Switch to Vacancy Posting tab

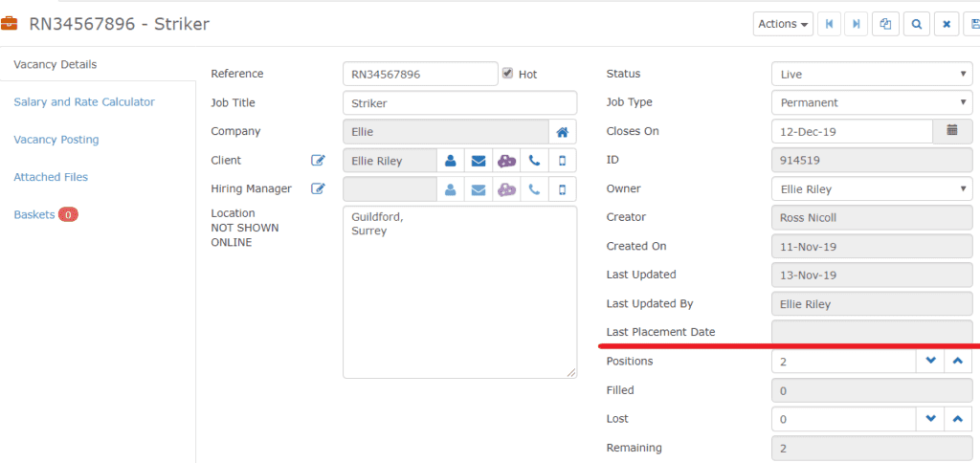coord(56,140)
